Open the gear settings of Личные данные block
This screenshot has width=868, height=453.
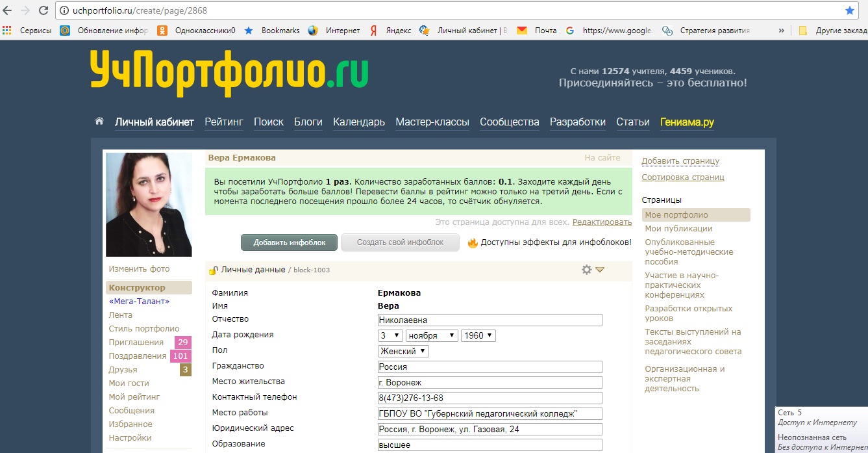(587, 270)
